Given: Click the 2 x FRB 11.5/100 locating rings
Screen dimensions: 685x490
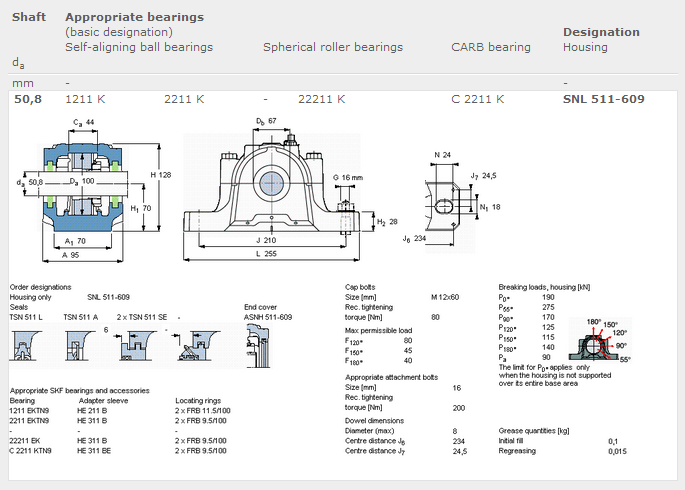Looking at the screenshot, I should point(202,411).
